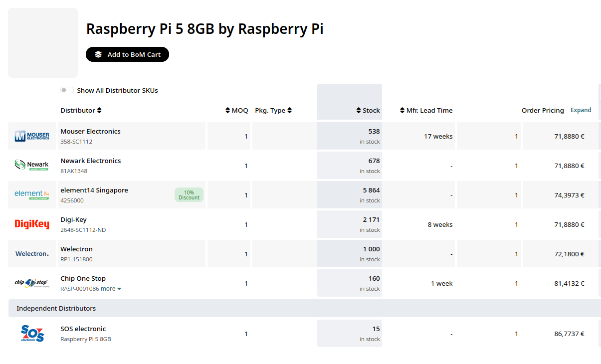Viewport: 601px width, 364px height.
Task: Add part to BoM Cart
Action: point(127,54)
